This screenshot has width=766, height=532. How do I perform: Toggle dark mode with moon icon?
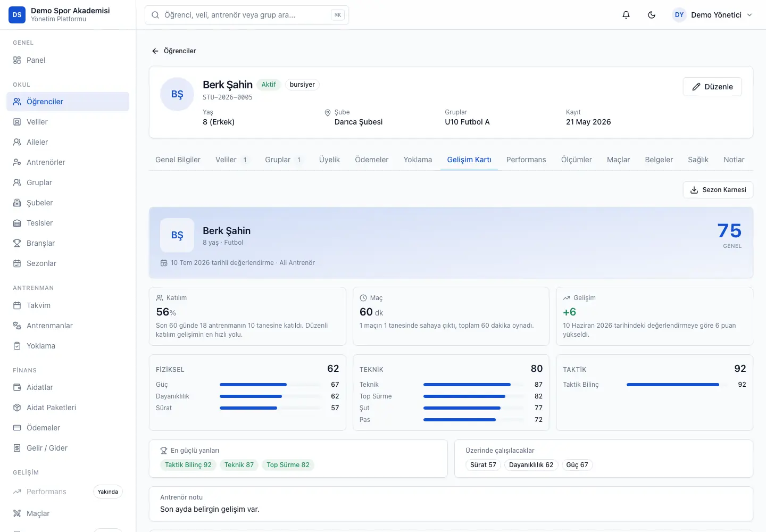pyautogui.click(x=652, y=15)
